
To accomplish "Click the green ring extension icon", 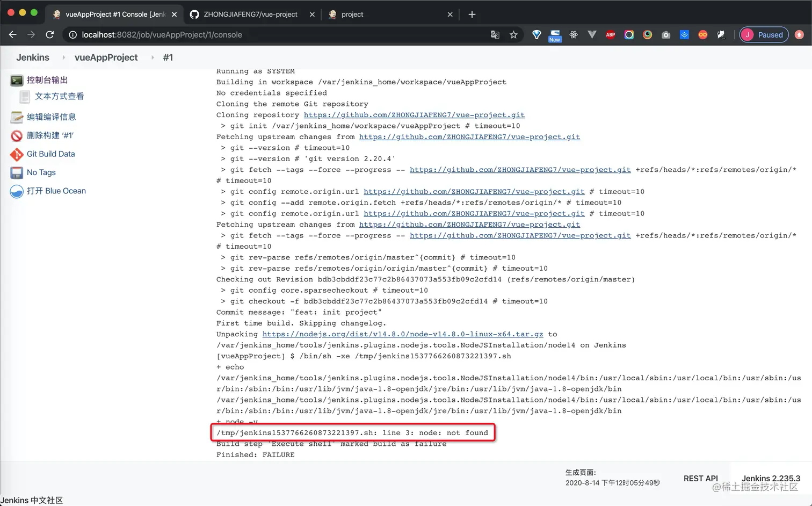I will point(647,35).
